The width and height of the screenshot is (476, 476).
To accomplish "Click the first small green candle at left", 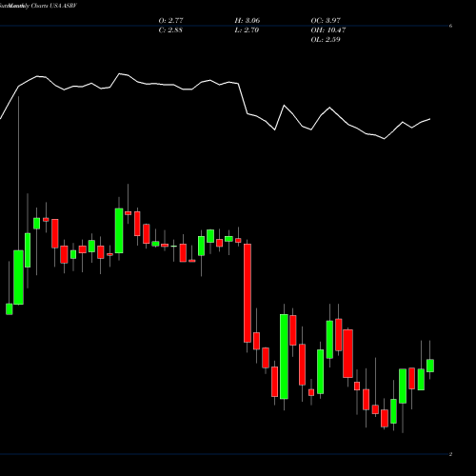I will tap(10, 309).
